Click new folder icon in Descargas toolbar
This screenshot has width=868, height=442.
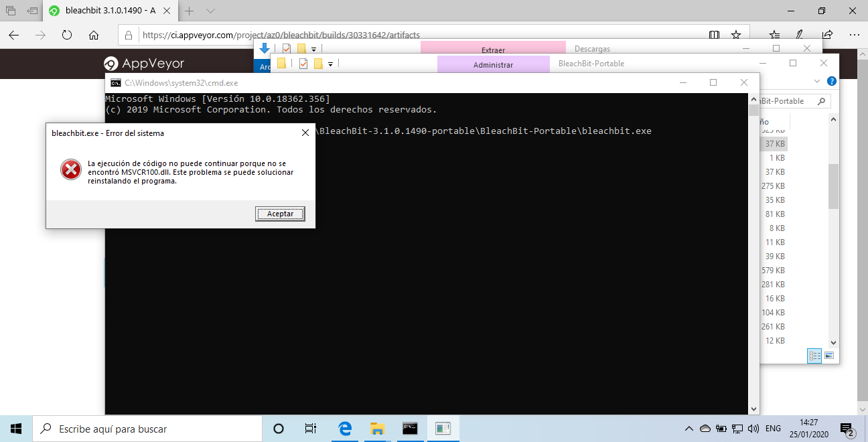point(301,48)
